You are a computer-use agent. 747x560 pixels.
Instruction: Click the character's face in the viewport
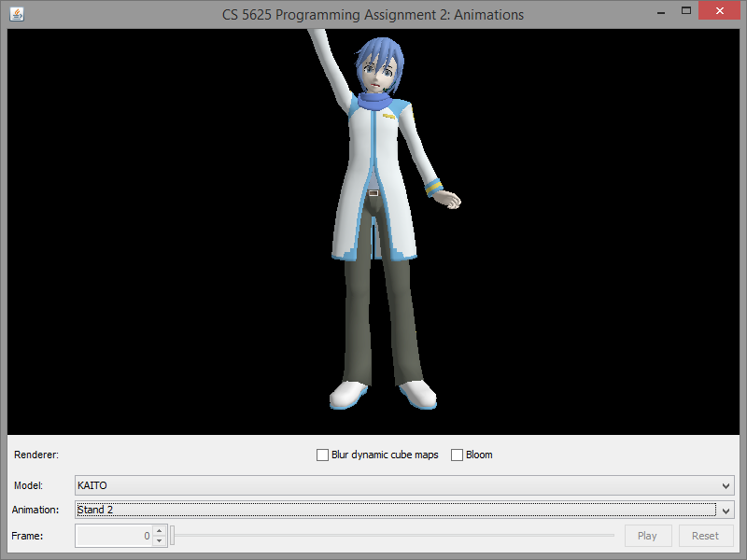(375, 77)
